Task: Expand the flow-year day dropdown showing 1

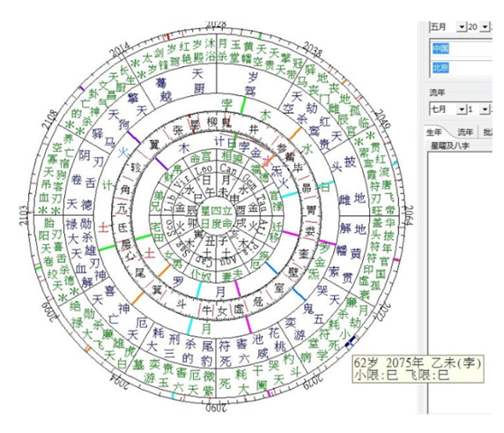Action: [485, 109]
